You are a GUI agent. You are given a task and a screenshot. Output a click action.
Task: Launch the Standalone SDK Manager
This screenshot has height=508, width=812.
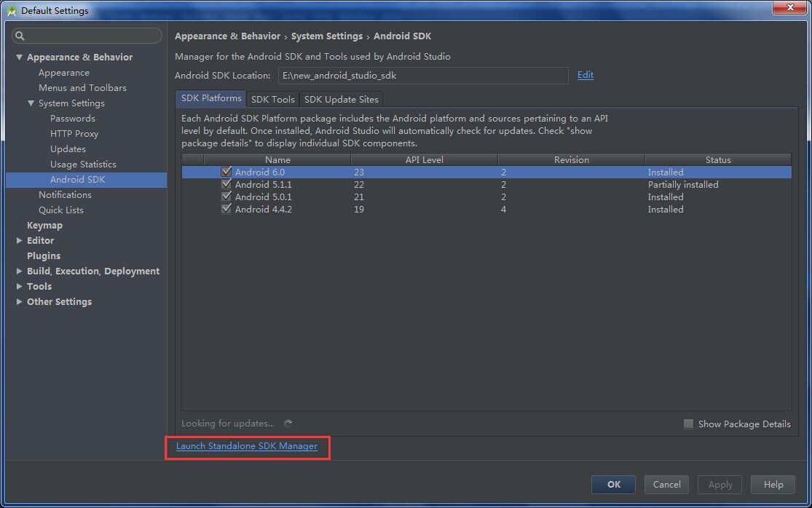pos(247,446)
